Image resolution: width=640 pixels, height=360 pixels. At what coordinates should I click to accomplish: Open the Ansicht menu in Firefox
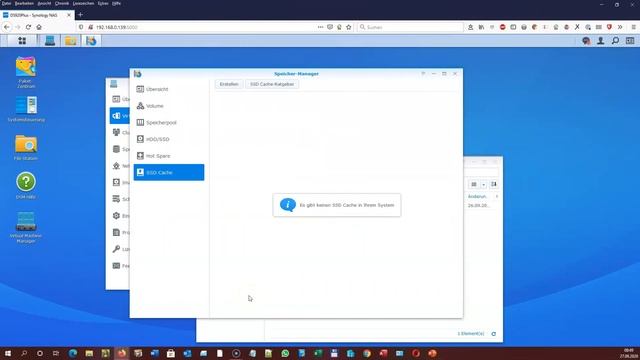[44, 3]
